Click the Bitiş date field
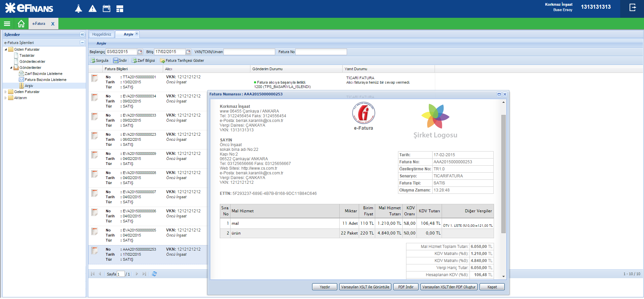The height and width of the screenshot is (299, 644). pyautogui.click(x=170, y=52)
